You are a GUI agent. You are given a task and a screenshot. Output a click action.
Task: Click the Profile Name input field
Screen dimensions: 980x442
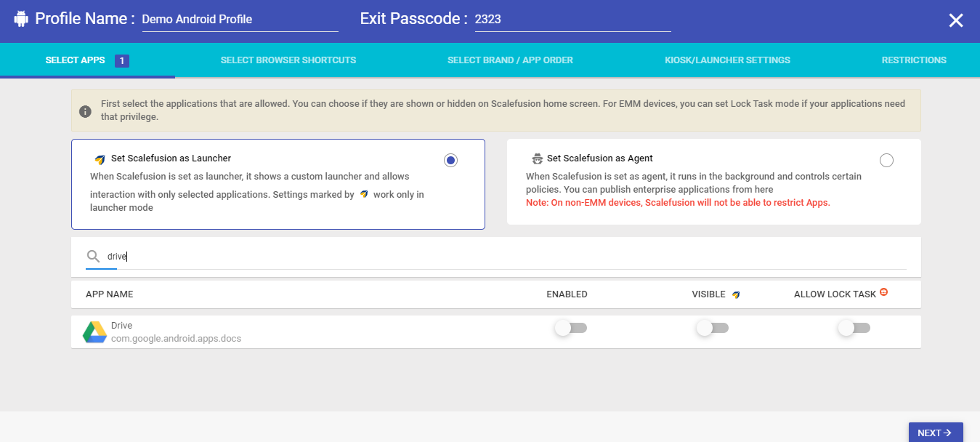(240, 20)
